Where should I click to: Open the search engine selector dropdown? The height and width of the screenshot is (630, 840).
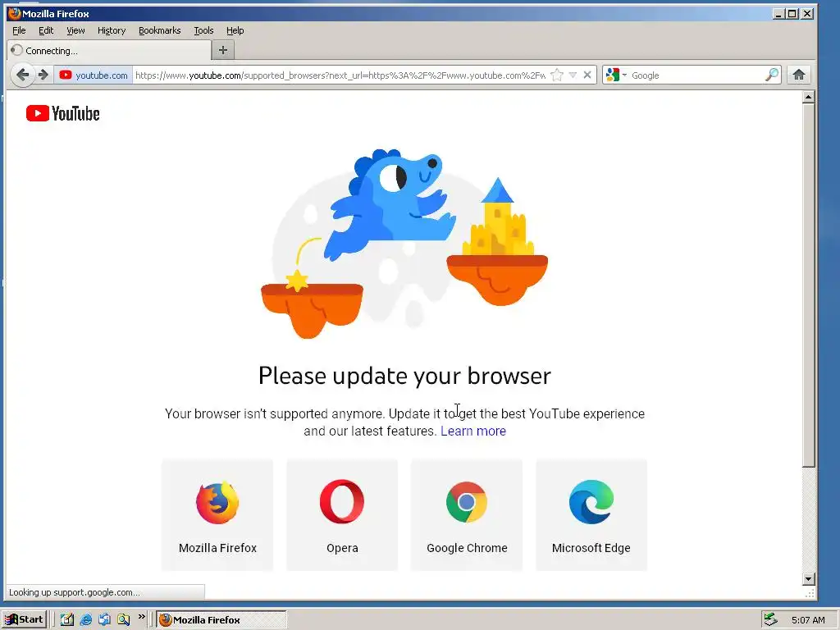pyautogui.click(x=616, y=75)
